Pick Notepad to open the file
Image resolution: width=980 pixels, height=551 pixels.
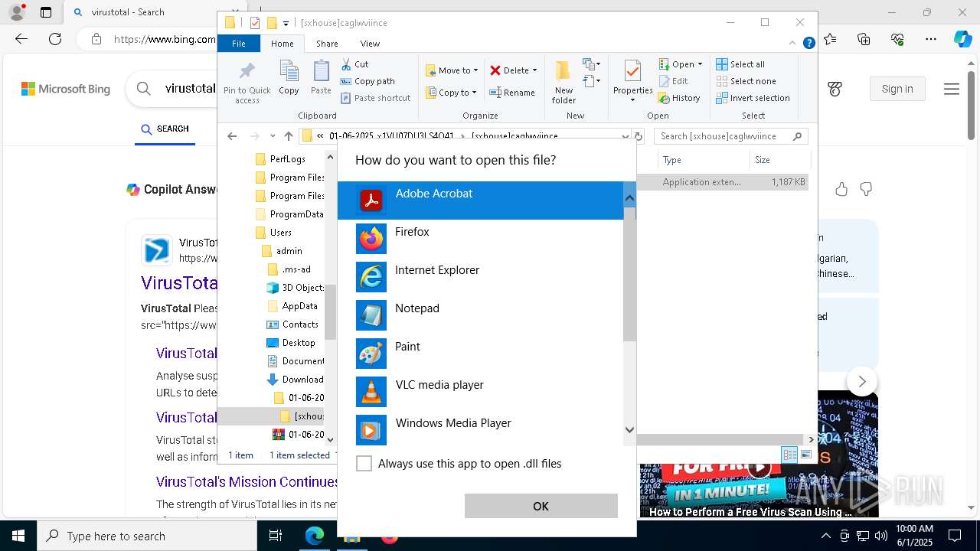coord(481,315)
